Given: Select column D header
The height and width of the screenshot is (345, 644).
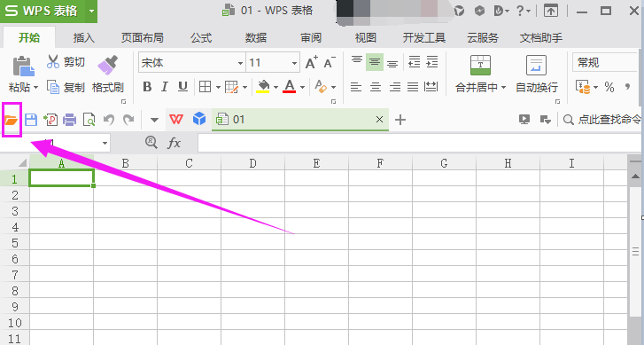Looking at the screenshot, I should point(252,163).
